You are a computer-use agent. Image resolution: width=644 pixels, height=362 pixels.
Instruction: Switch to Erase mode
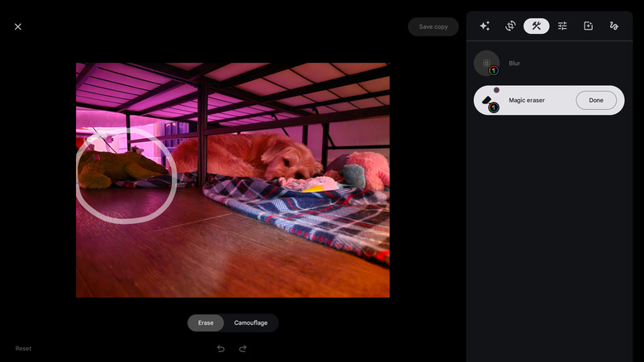(206, 323)
